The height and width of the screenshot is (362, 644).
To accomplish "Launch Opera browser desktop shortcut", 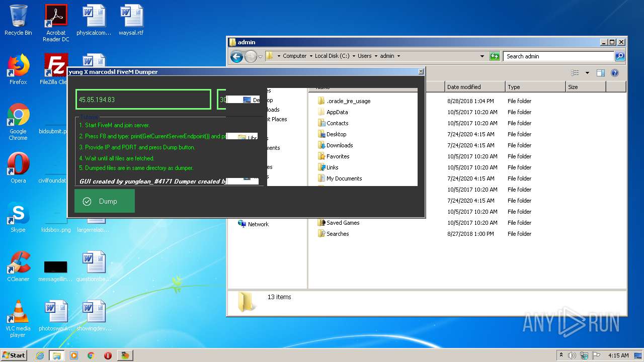I will (x=18, y=168).
